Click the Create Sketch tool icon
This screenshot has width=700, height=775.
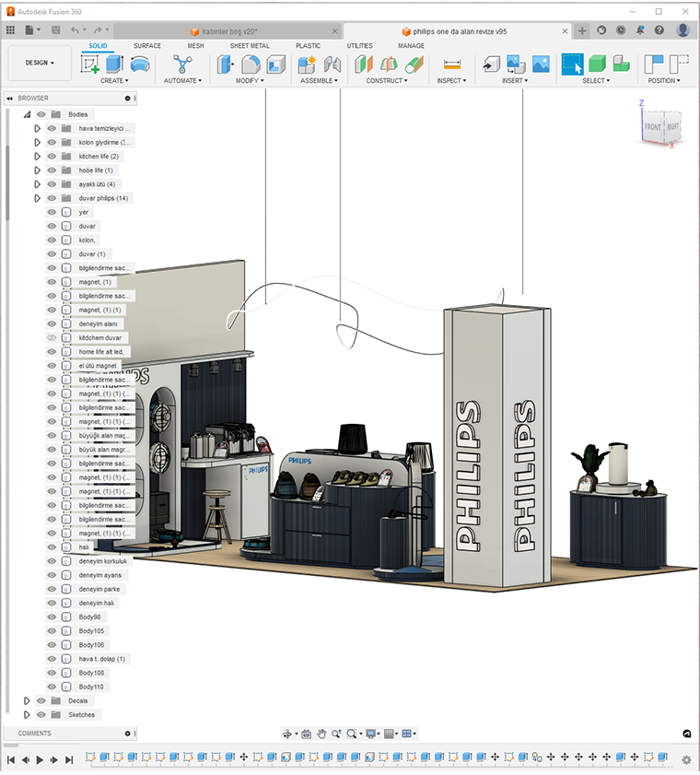[90, 65]
